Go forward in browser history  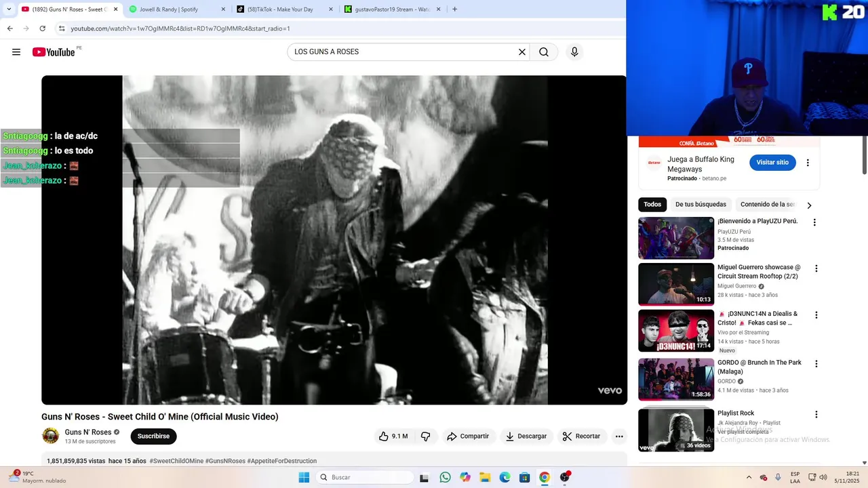26,28
